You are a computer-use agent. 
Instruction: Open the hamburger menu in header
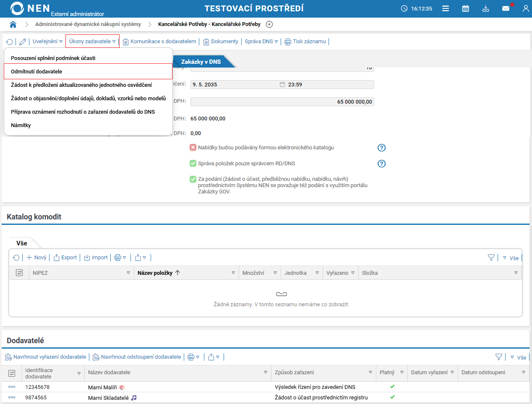tap(446, 8)
